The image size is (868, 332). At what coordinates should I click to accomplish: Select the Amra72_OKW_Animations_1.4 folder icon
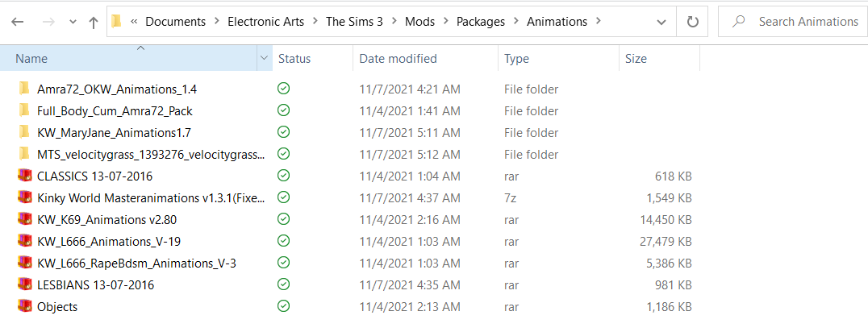click(23, 89)
